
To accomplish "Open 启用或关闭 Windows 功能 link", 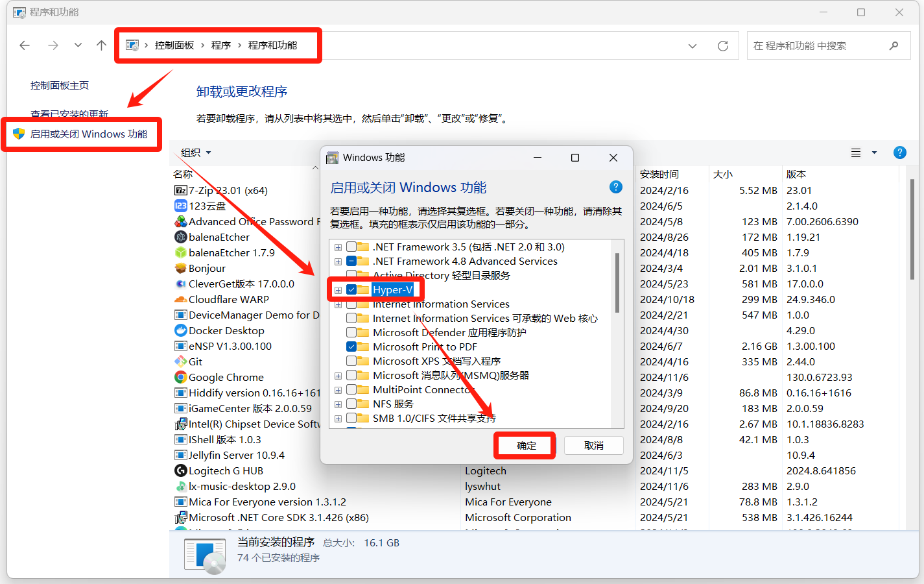I will [x=89, y=134].
